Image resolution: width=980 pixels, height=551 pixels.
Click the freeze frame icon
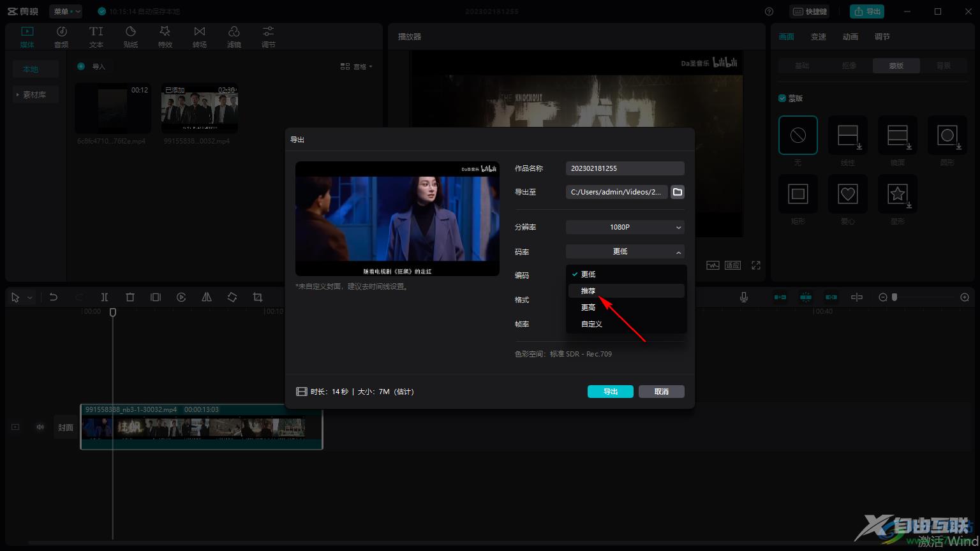coord(156,297)
